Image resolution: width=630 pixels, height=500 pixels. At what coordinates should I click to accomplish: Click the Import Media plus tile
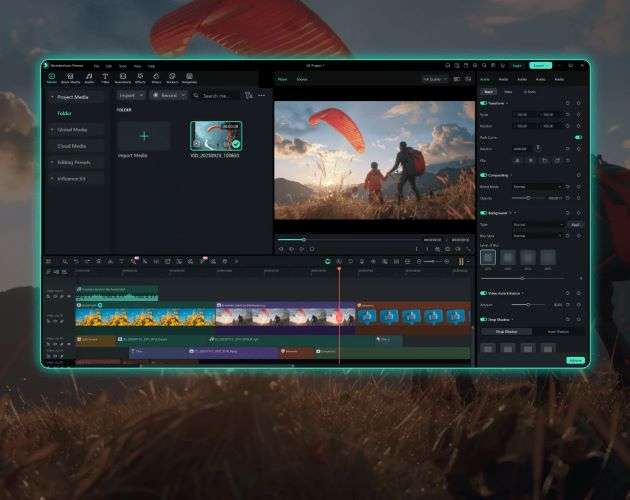(x=144, y=136)
